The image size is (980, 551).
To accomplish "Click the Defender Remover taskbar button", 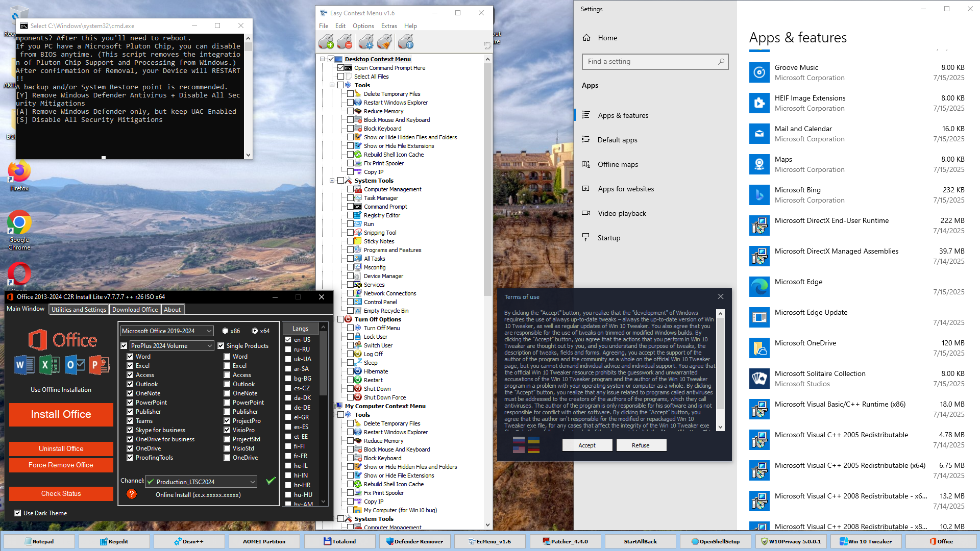I will coord(414,542).
